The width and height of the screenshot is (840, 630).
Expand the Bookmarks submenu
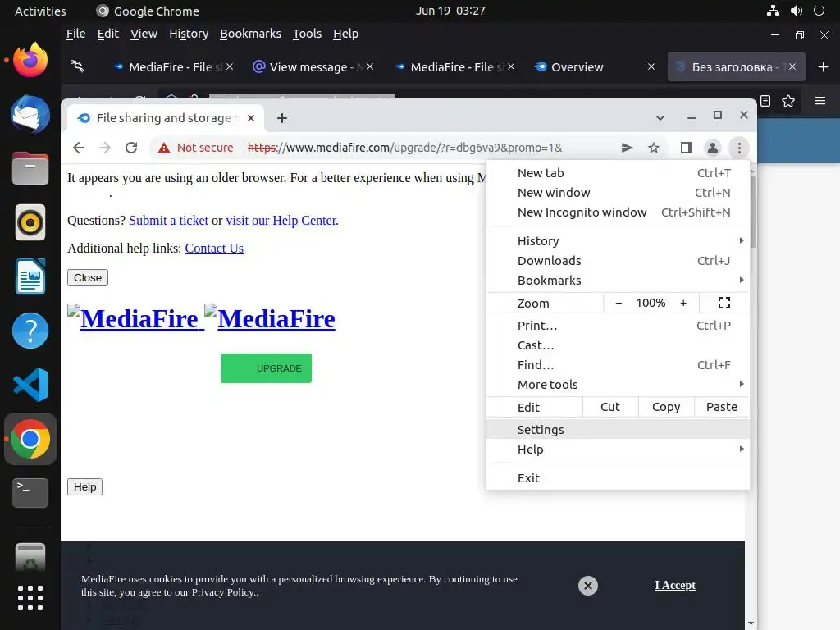[618, 281]
